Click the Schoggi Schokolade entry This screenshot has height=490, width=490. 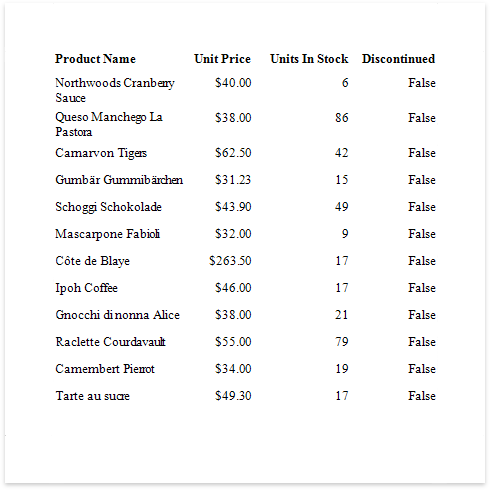108,207
